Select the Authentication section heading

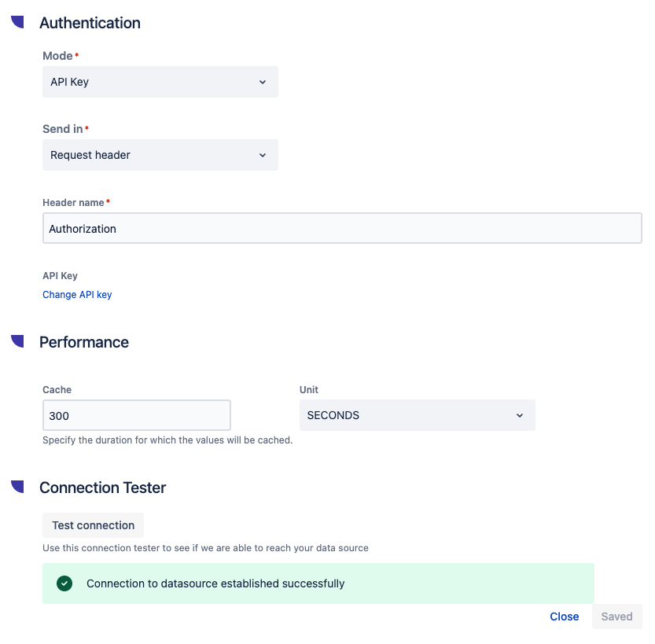[x=90, y=23]
